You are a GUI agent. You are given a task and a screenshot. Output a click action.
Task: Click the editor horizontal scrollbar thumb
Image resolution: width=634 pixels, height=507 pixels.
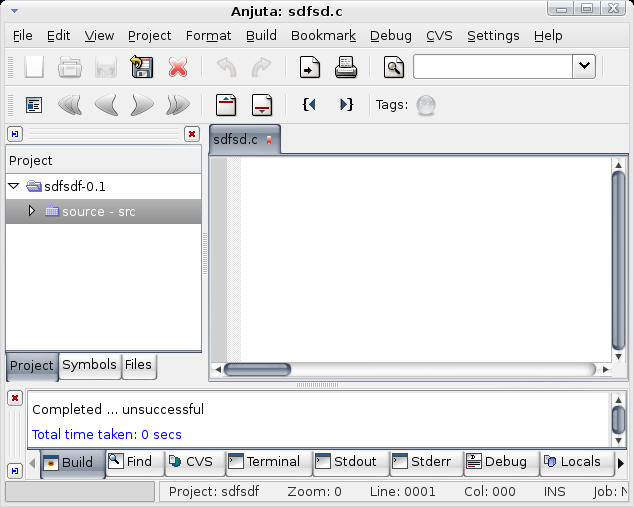257,369
